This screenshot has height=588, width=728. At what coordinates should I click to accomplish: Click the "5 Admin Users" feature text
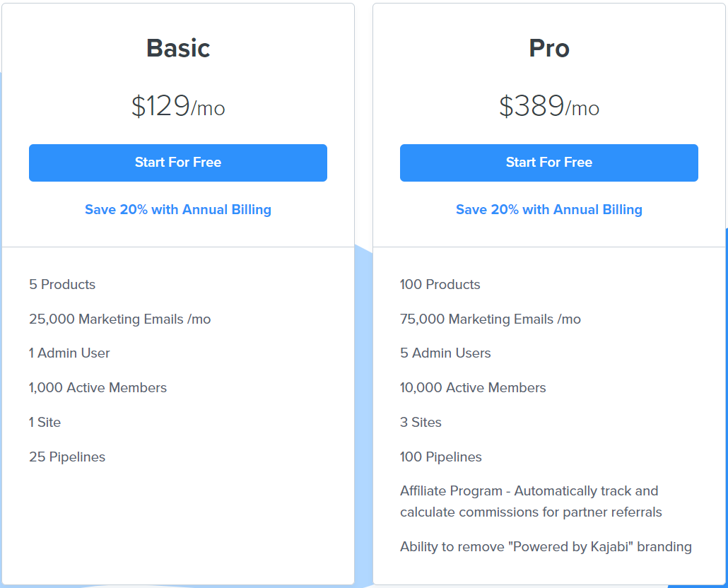445,353
